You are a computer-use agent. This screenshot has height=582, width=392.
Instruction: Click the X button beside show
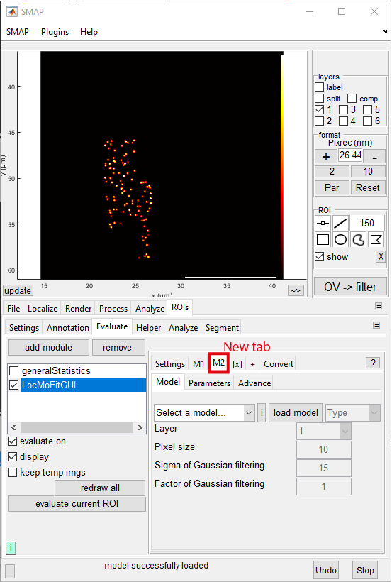click(381, 256)
